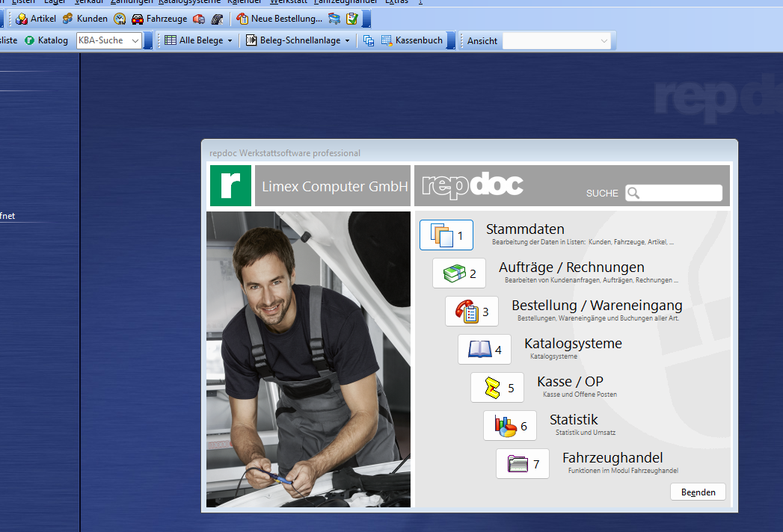Screen dimensions: 783x532
Task: Start Neue Bestellung from the toolbar
Action: coord(280,19)
